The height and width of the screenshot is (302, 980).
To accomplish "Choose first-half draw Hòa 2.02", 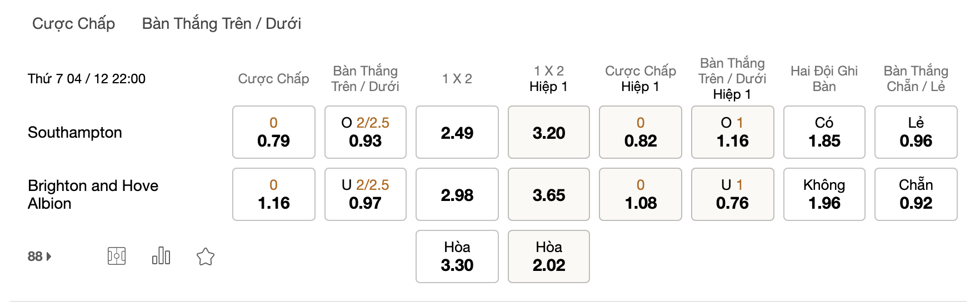I will (549, 256).
